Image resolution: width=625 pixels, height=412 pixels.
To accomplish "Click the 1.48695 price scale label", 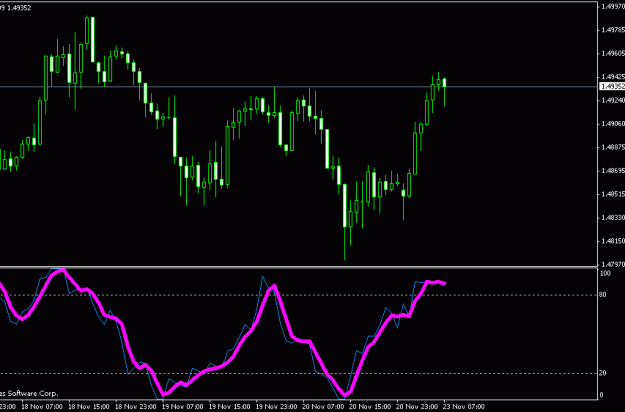I will [x=613, y=171].
